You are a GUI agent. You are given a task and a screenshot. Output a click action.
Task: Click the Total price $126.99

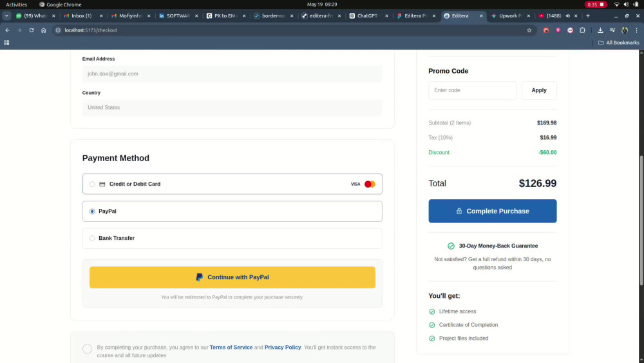click(x=537, y=183)
